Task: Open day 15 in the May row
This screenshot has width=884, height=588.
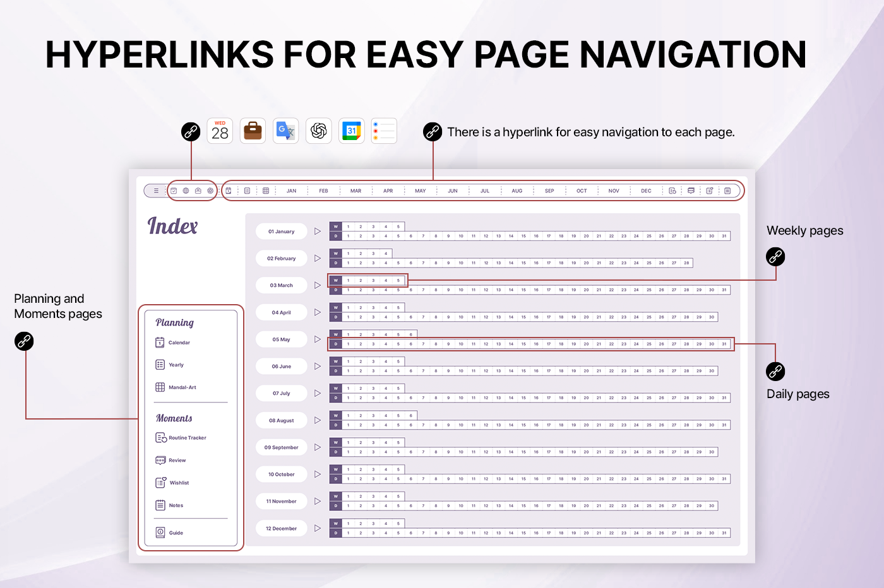Action: [523, 344]
